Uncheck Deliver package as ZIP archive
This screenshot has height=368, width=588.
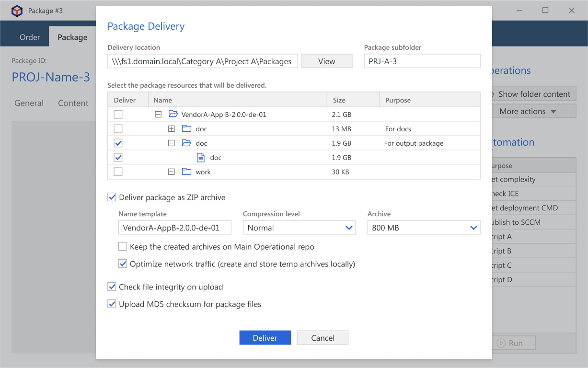[x=112, y=197]
